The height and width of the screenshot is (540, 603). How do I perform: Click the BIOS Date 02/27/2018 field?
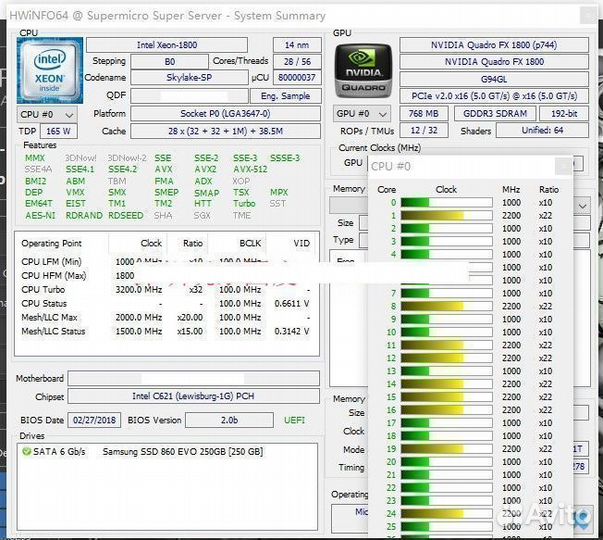(x=94, y=420)
